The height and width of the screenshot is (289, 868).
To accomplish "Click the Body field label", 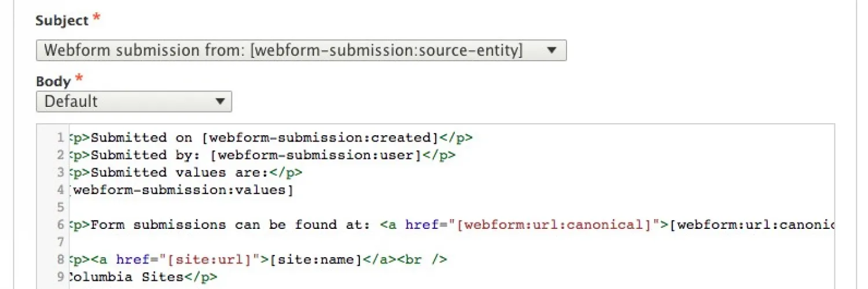I will coord(53,81).
